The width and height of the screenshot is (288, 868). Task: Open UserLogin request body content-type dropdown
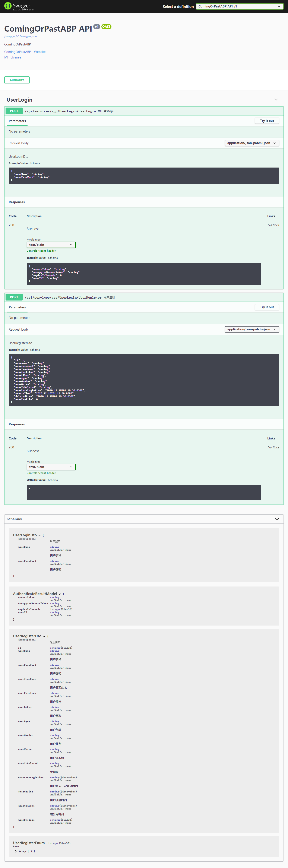pos(252,143)
